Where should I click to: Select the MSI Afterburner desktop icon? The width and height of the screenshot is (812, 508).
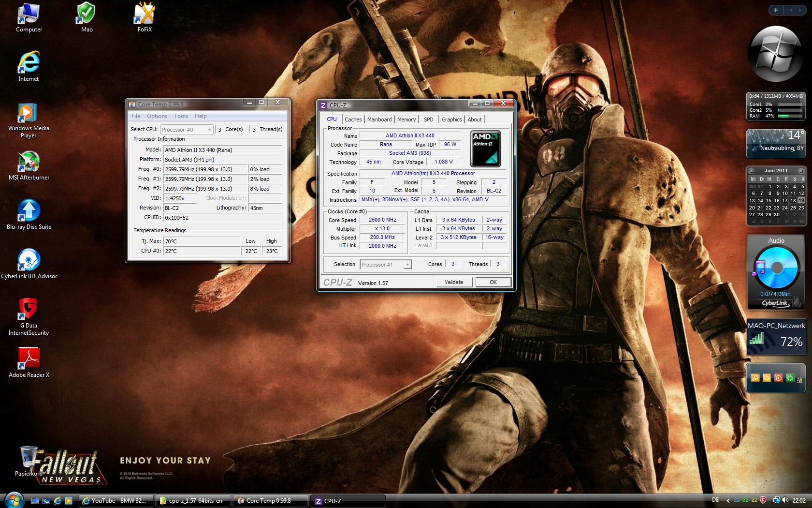point(29,166)
